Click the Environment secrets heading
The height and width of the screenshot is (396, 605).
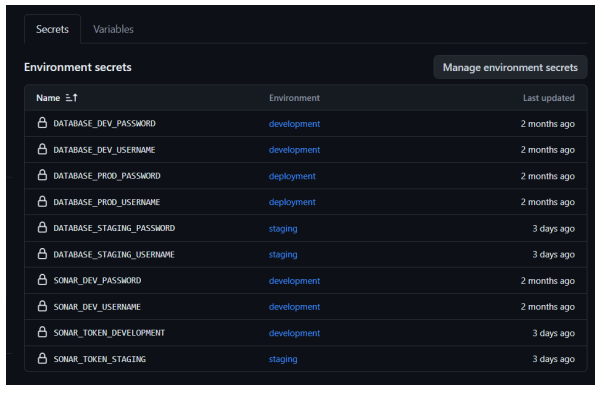click(x=78, y=67)
